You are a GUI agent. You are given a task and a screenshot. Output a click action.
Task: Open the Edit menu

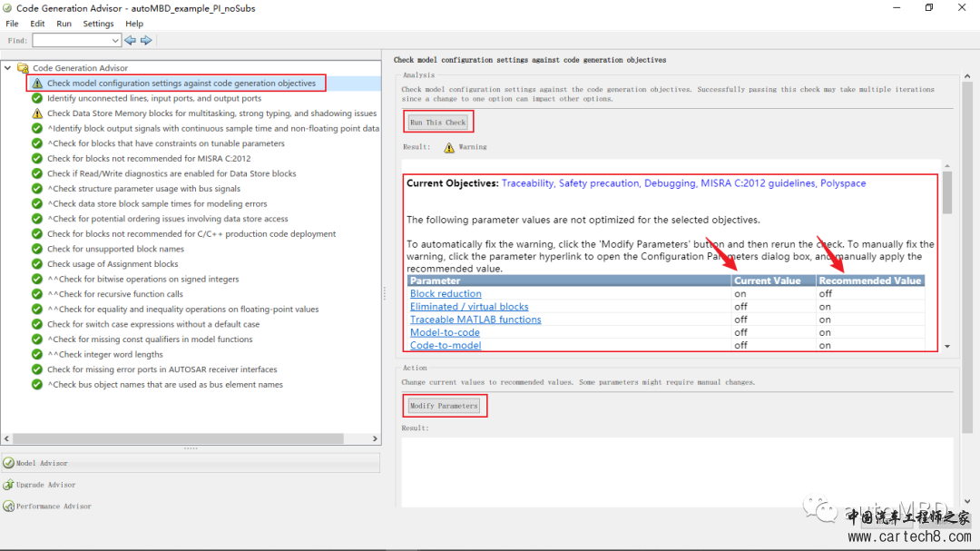[x=37, y=23]
